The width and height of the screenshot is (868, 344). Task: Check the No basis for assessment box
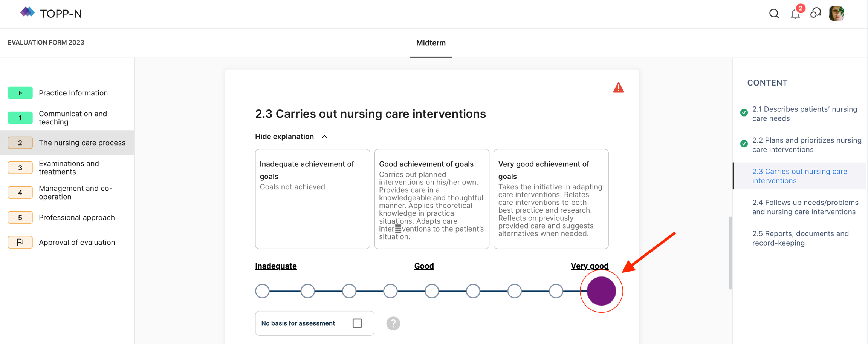pyautogui.click(x=357, y=323)
